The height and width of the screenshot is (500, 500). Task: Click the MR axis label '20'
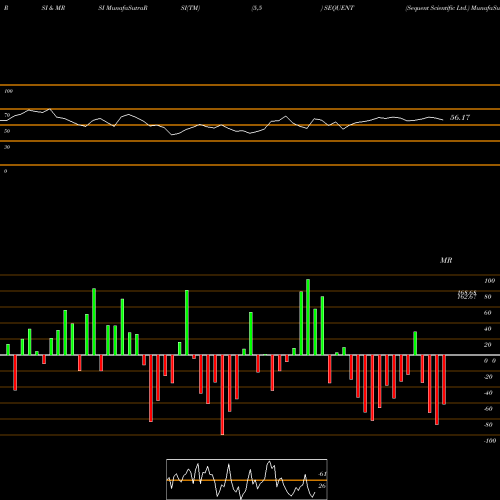point(488,345)
